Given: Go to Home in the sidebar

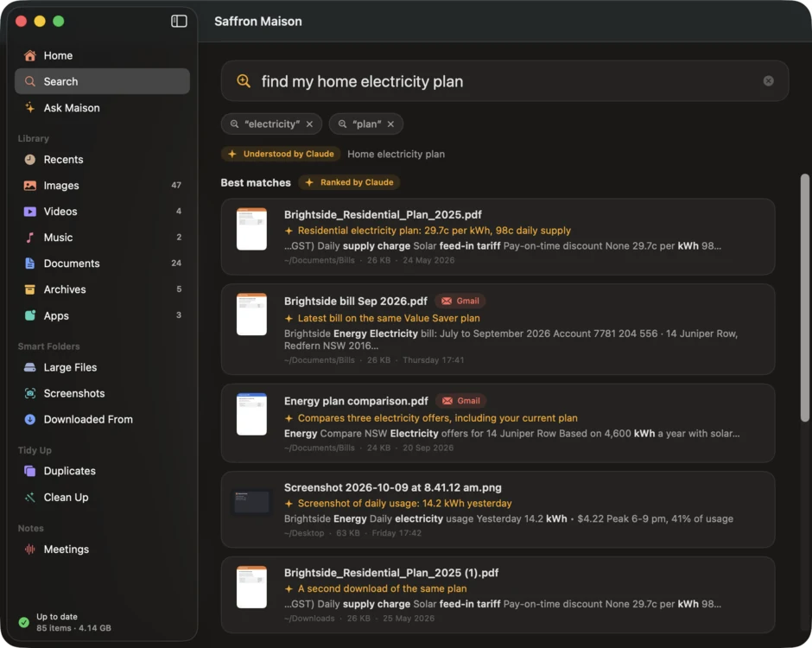Looking at the screenshot, I should 102,55.
